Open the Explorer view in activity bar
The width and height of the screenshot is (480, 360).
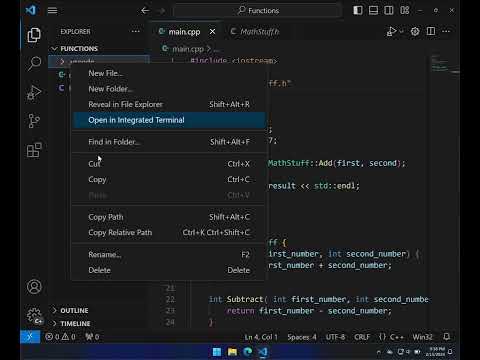coord(34,35)
